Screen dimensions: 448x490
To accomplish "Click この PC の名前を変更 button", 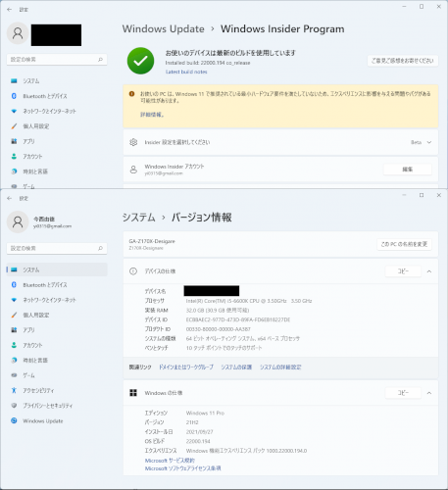I will click(x=404, y=244).
